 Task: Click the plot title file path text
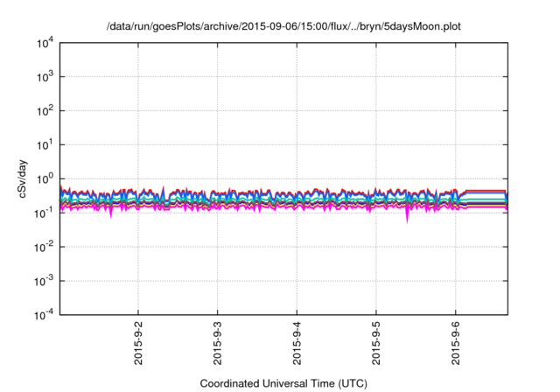(283, 27)
